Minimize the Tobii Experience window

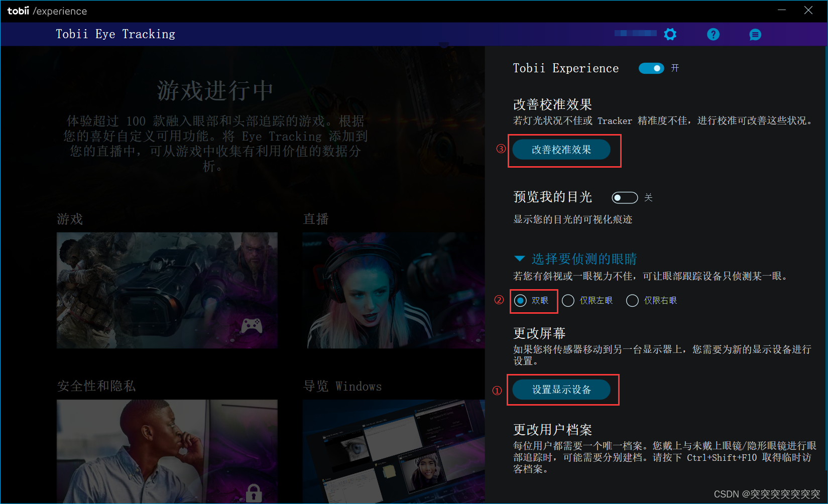click(782, 10)
